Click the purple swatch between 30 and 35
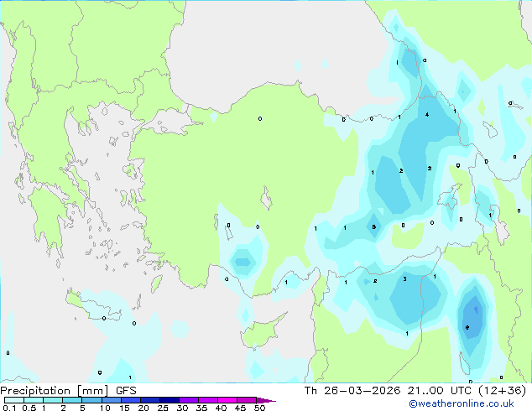This screenshot has width=532, height=411. pyautogui.click(x=189, y=400)
